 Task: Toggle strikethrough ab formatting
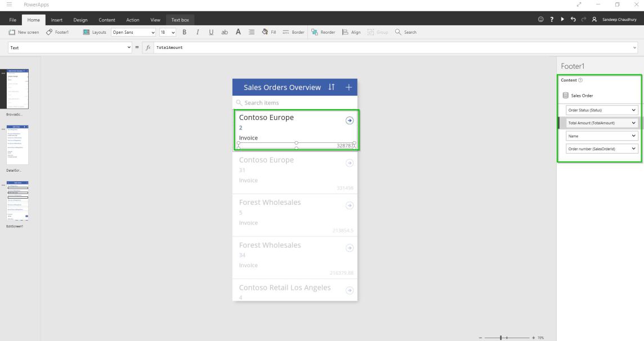pyautogui.click(x=225, y=32)
